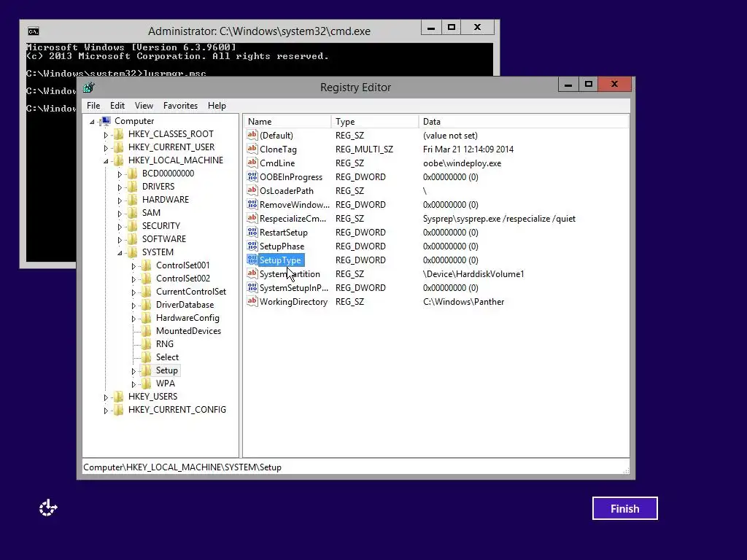Expand the HKEY_CURRENT_USER node
The height and width of the screenshot is (560, 747).
pos(106,147)
